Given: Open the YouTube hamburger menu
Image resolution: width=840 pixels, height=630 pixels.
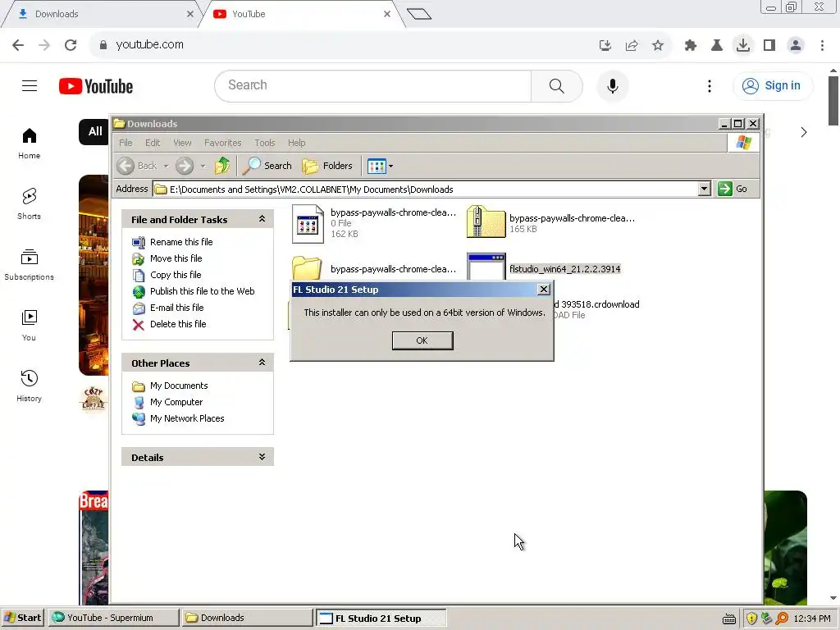Looking at the screenshot, I should pyautogui.click(x=30, y=85).
